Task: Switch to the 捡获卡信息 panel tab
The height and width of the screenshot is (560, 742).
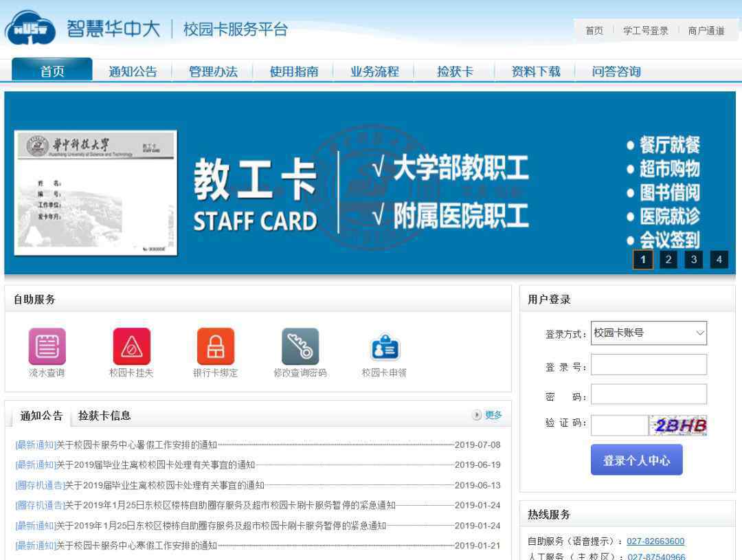Action: [104, 416]
